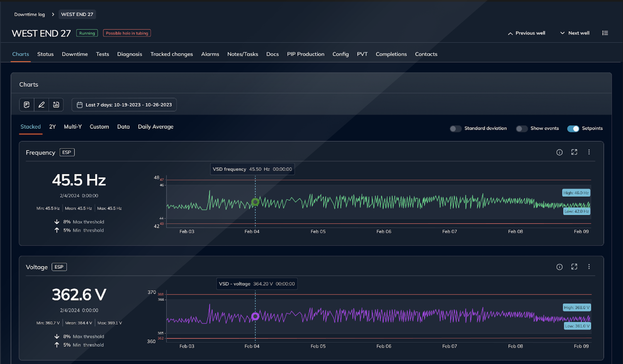Image resolution: width=623 pixels, height=364 pixels.
Task: Click the Downtime log breadcrumb link
Action: 30,14
